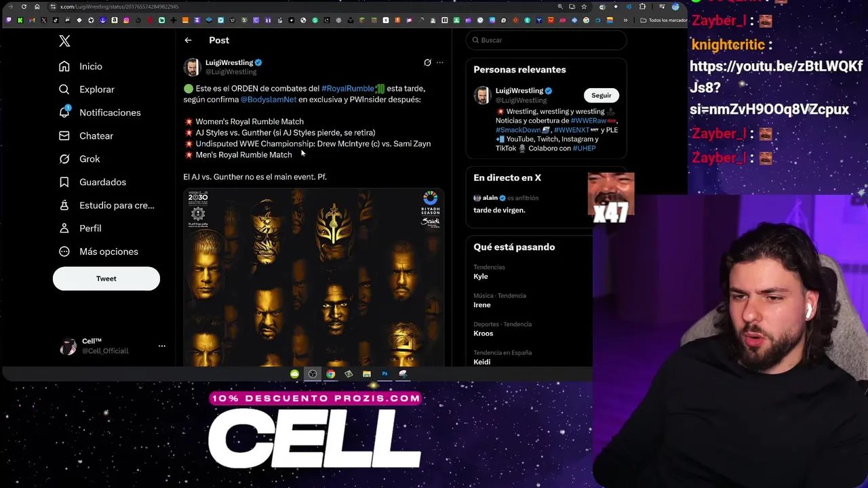
Task: Open the browser extensions puzzle icon
Action: pos(642,7)
